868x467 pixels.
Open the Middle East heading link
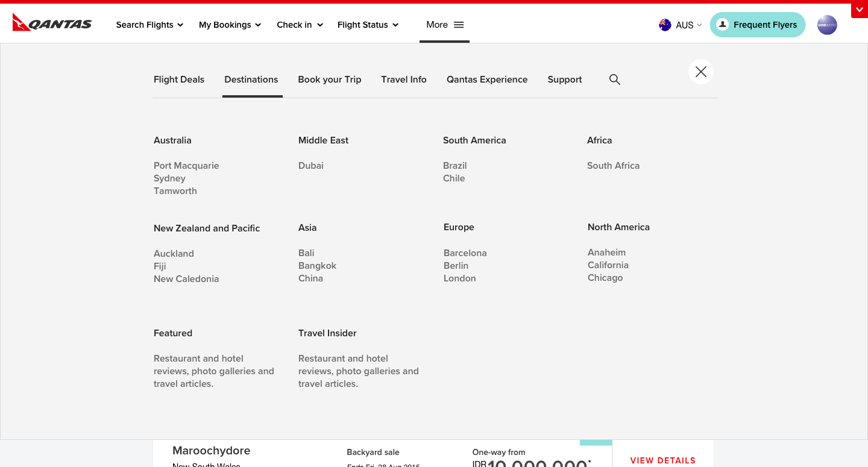(324, 140)
